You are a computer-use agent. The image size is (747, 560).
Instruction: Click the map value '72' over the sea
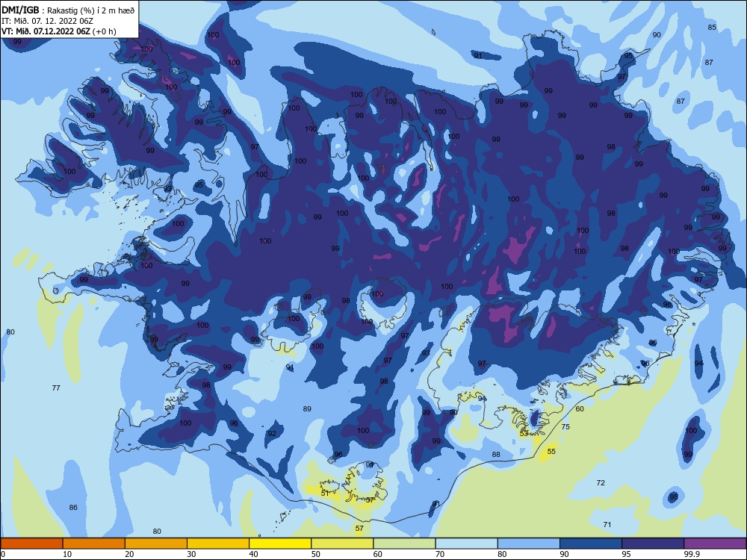tap(601, 483)
